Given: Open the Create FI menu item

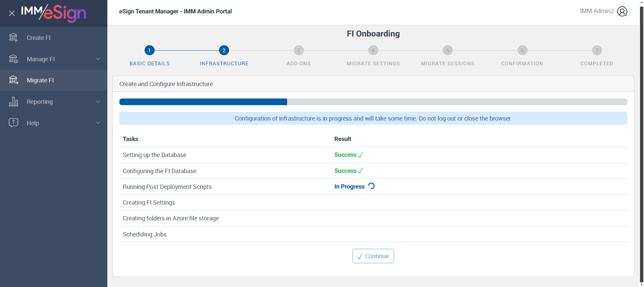Looking at the screenshot, I should click(39, 38).
